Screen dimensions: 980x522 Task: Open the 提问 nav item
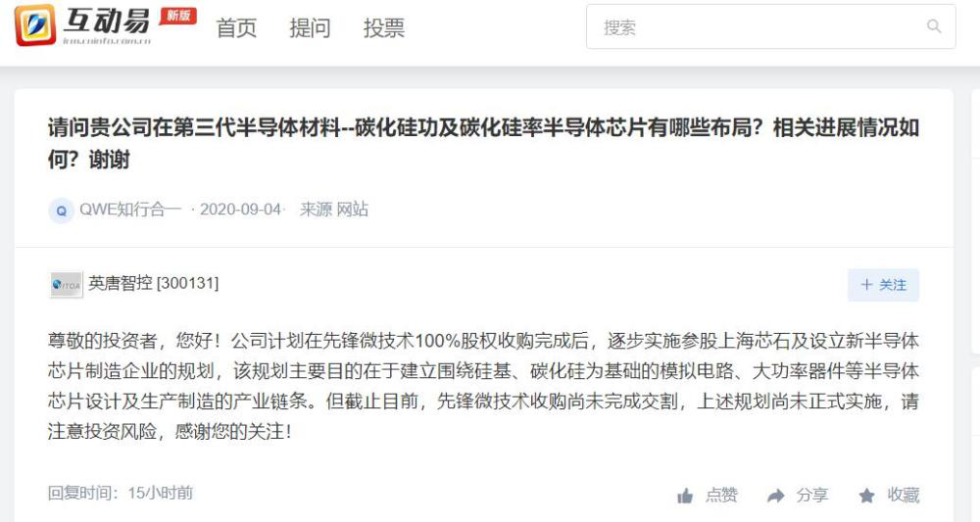(310, 28)
